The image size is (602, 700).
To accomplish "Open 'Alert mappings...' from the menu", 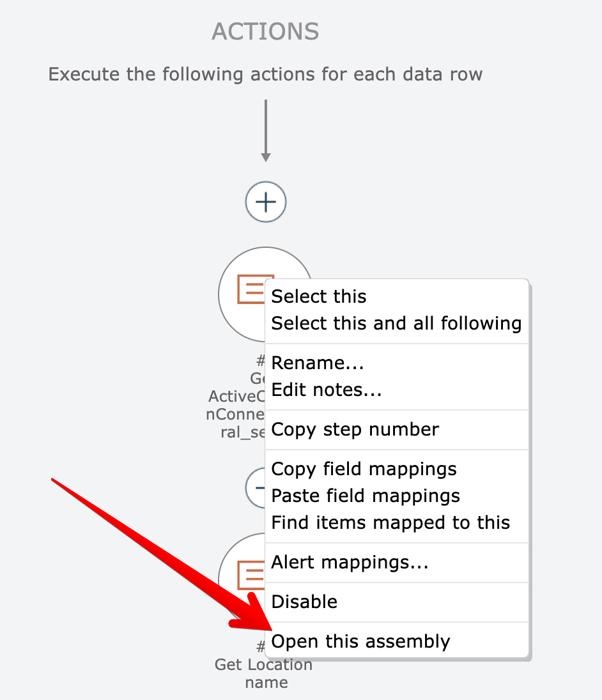I will pos(350,562).
